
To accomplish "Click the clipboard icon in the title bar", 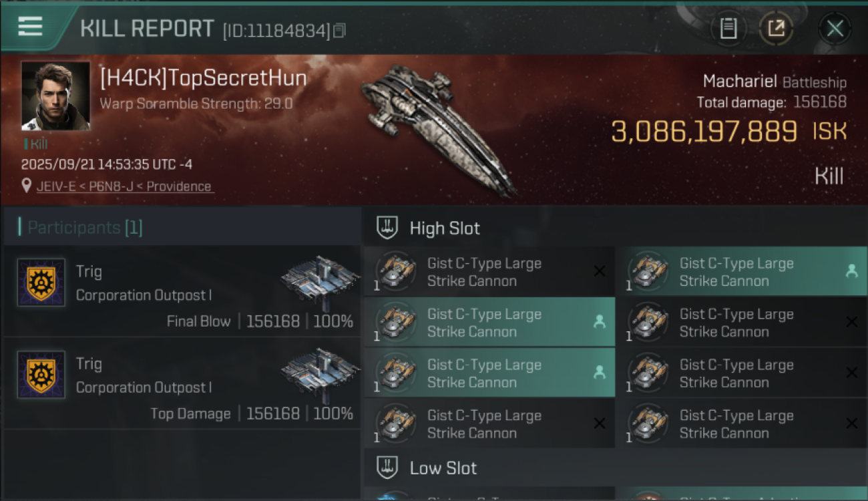I will pyautogui.click(x=728, y=28).
